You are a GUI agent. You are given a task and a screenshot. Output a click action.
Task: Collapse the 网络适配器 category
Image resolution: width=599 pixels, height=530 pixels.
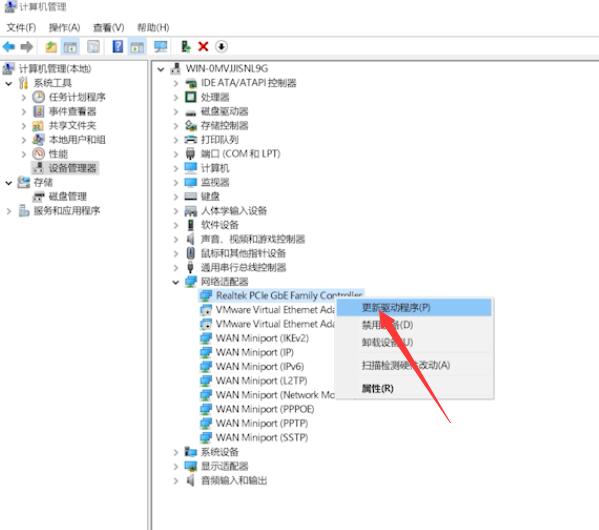tap(176, 282)
